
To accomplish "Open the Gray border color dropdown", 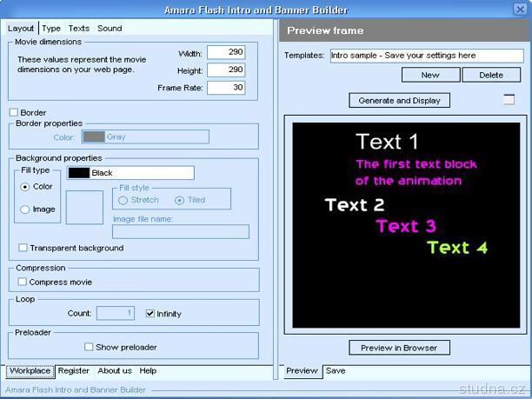I will (x=145, y=136).
